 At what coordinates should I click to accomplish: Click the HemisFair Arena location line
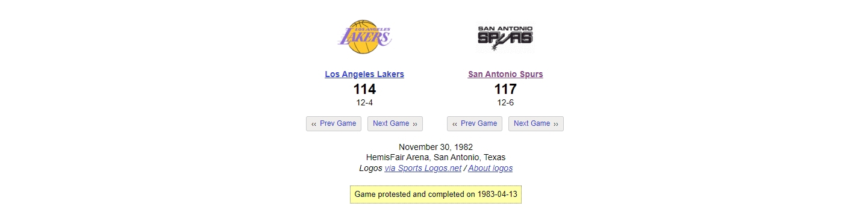click(x=436, y=158)
